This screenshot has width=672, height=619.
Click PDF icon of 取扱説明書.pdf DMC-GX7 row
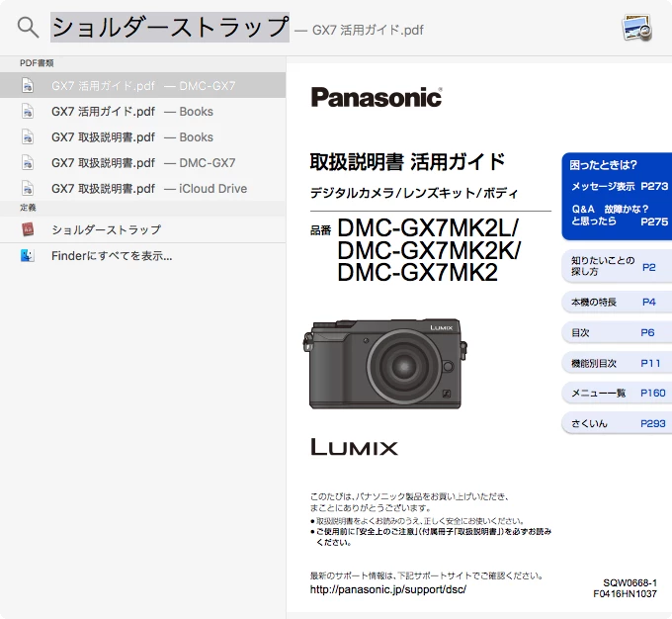click(x=28, y=163)
